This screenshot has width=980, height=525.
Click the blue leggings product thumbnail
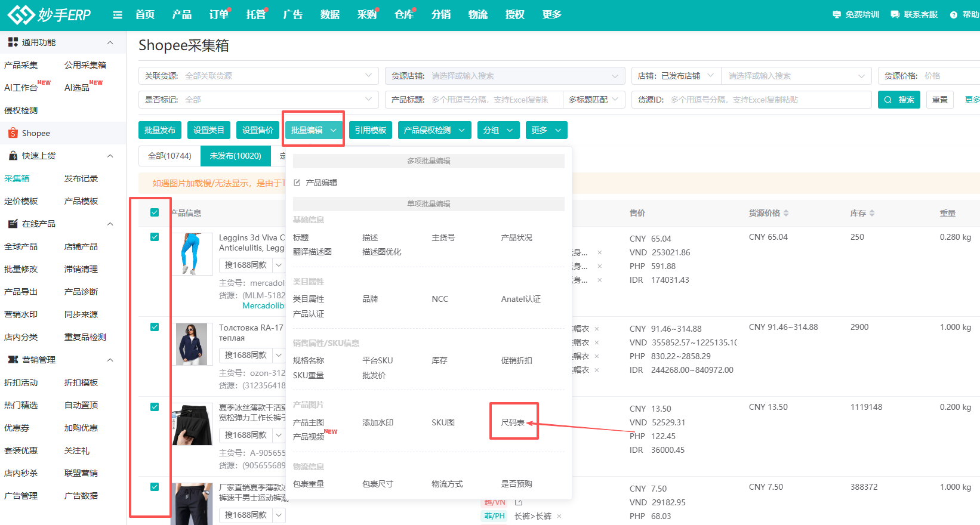click(192, 254)
